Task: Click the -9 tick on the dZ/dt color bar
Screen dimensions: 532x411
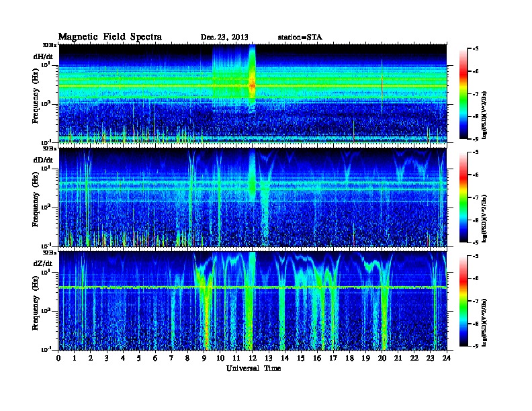Action: [476, 346]
